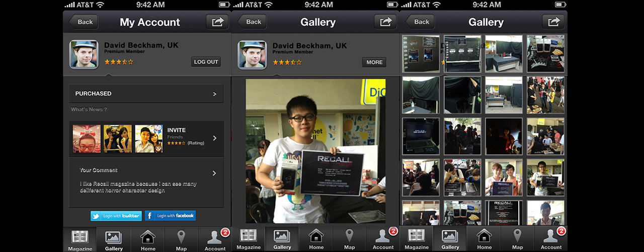The image size is (644, 252).
Task: Click Login with facebook button
Action: (170, 216)
